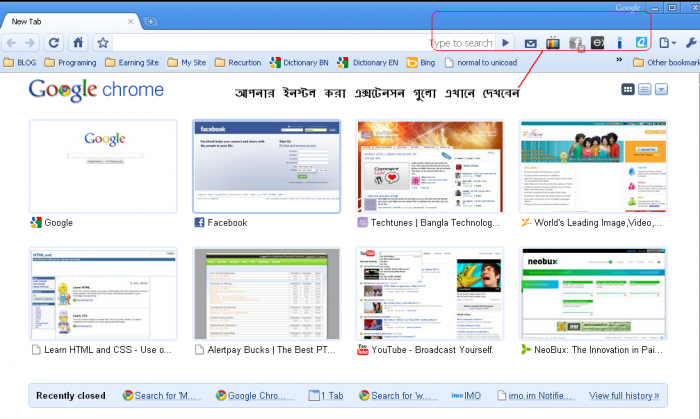Open the Bing bookmark

421,62
